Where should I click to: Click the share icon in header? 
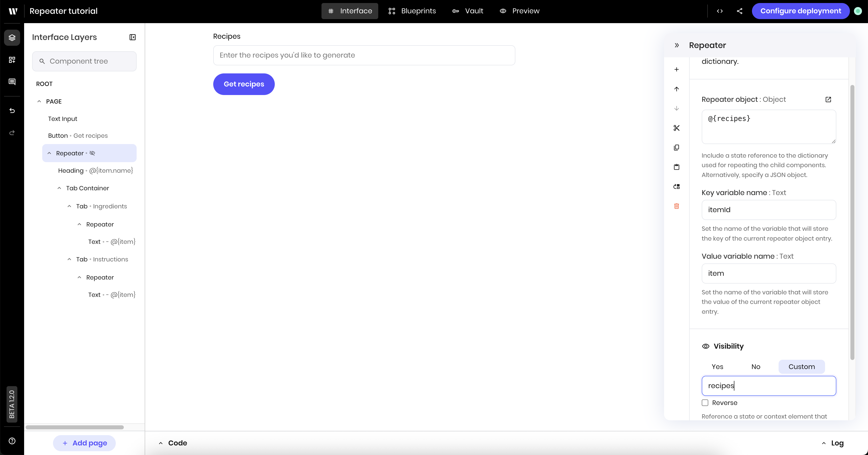[x=740, y=11]
